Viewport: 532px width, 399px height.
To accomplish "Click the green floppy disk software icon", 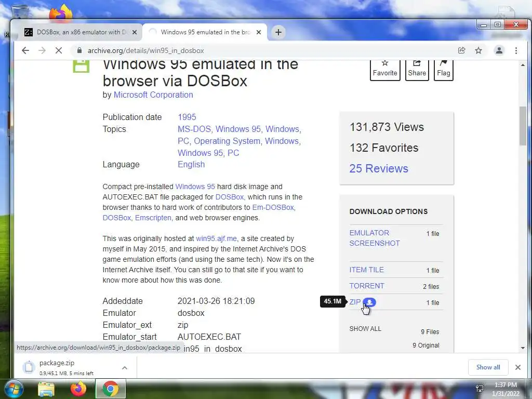I will click(x=81, y=66).
